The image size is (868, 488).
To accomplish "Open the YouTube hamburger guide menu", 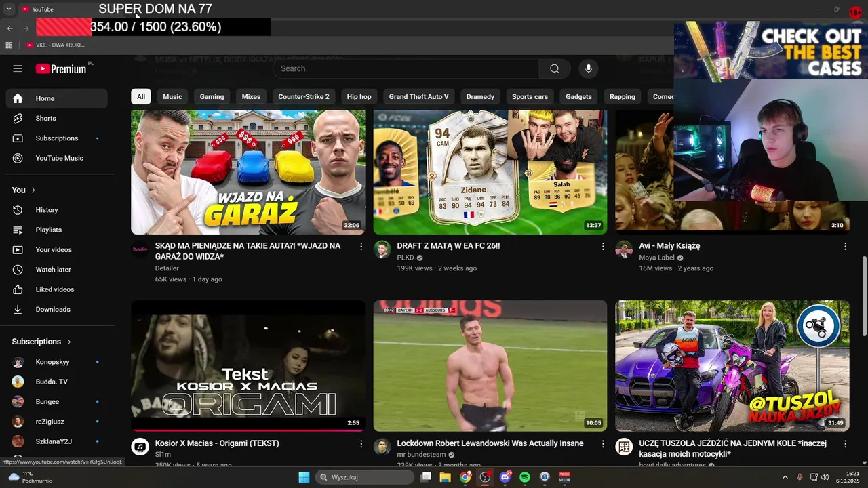I will 18,68.
